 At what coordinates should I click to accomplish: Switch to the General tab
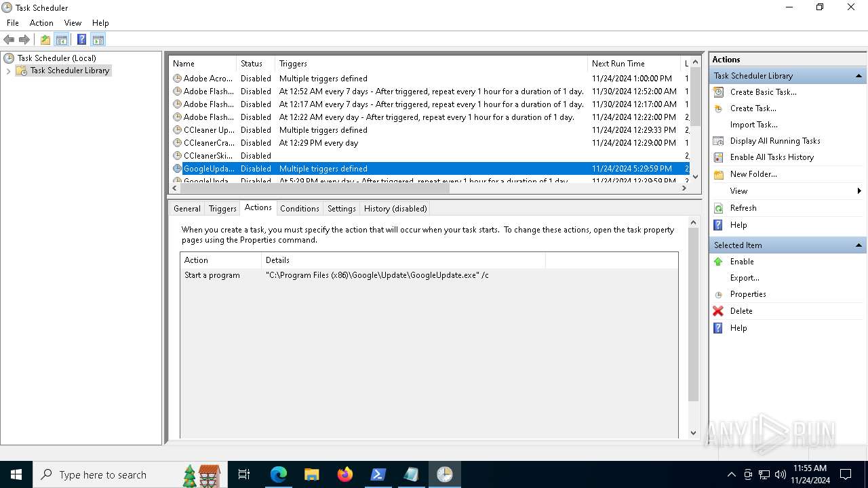[x=186, y=209]
